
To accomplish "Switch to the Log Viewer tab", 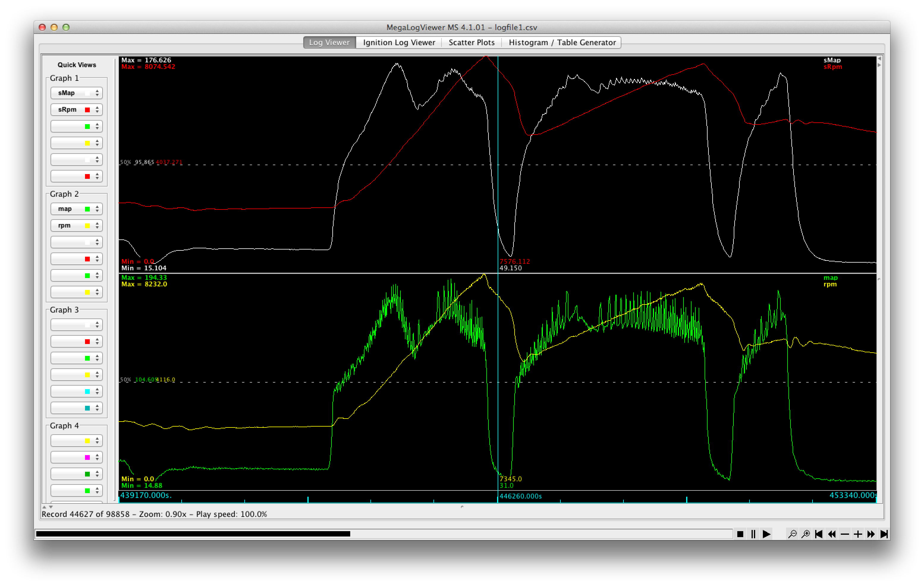I will (x=330, y=42).
